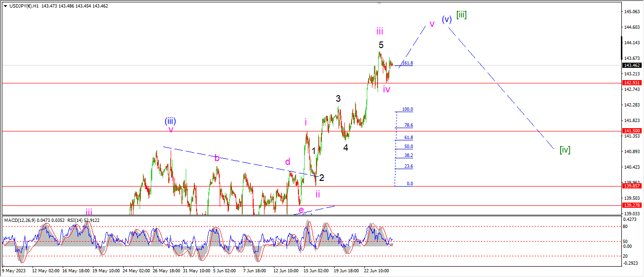Viewport: 644px width, 277px height.
Task: Click the collapse arrow beside USDJPY title
Action: (5, 5)
